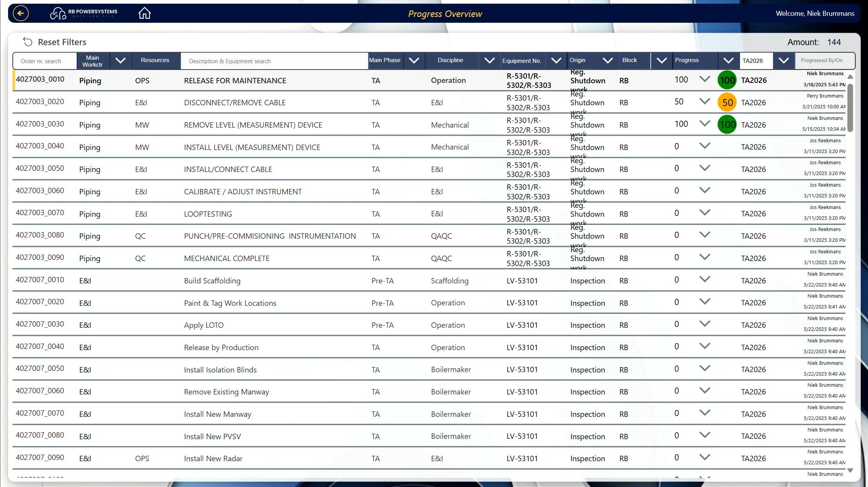Click CALIBRATE / ADJUST INSTRUMENT description

coord(243,192)
